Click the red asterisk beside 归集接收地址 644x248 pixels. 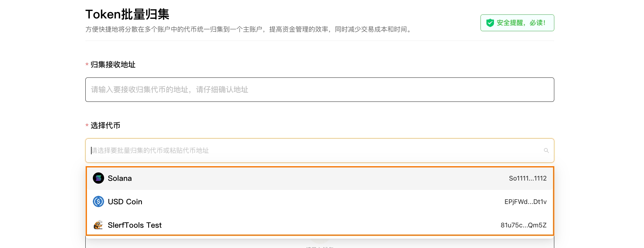pos(87,65)
